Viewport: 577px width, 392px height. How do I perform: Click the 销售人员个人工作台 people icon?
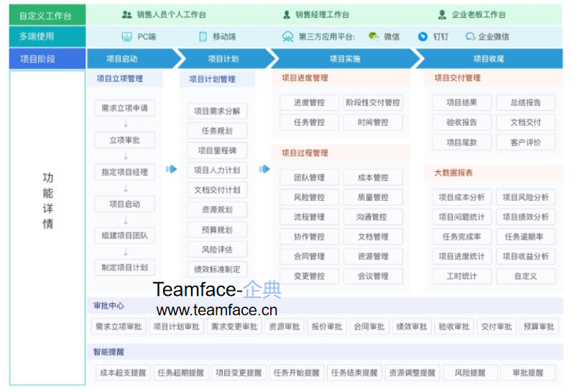tap(126, 14)
